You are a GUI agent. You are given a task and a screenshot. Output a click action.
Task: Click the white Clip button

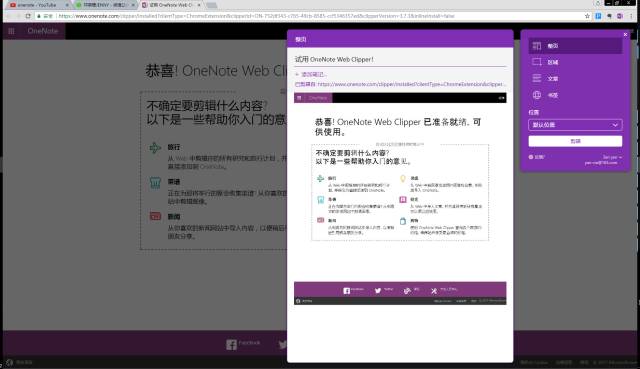tap(575, 141)
